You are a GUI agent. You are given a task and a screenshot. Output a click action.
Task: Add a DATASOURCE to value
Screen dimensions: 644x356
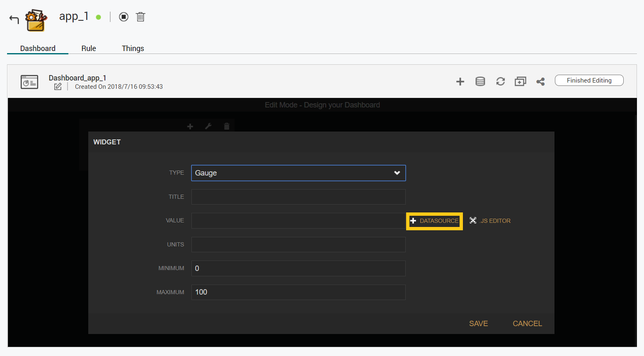click(434, 221)
